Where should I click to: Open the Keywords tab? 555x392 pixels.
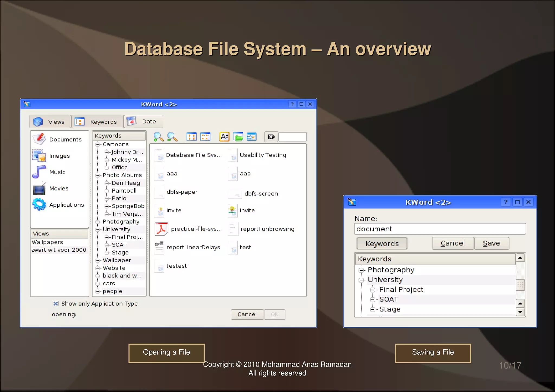(x=98, y=122)
